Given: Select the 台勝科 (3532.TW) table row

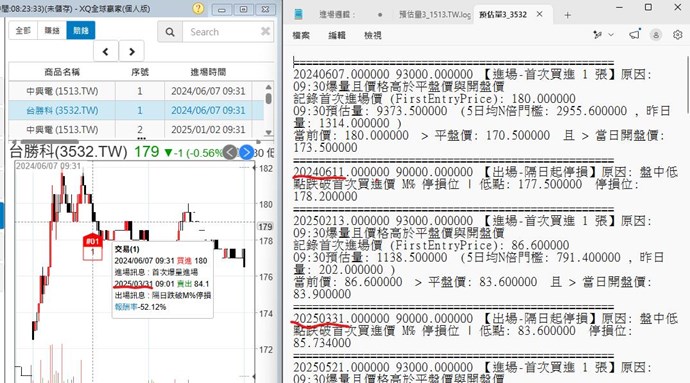Looking at the screenshot, I should (136, 110).
